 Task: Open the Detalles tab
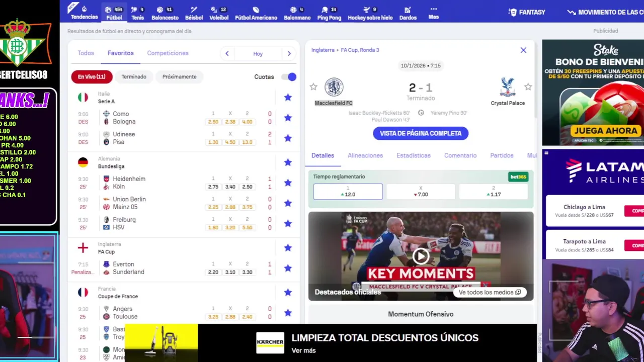323,155
